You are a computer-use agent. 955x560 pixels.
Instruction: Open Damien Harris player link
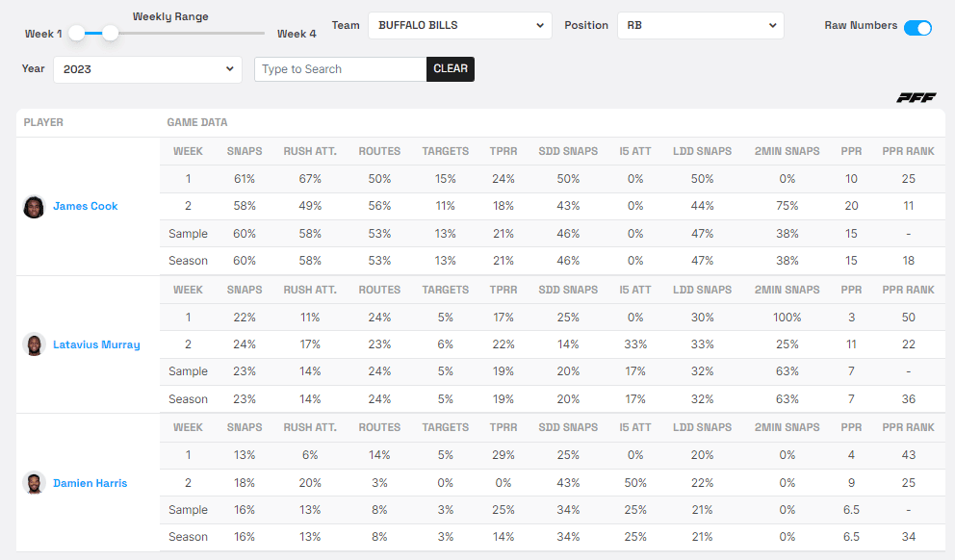(90, 483)
